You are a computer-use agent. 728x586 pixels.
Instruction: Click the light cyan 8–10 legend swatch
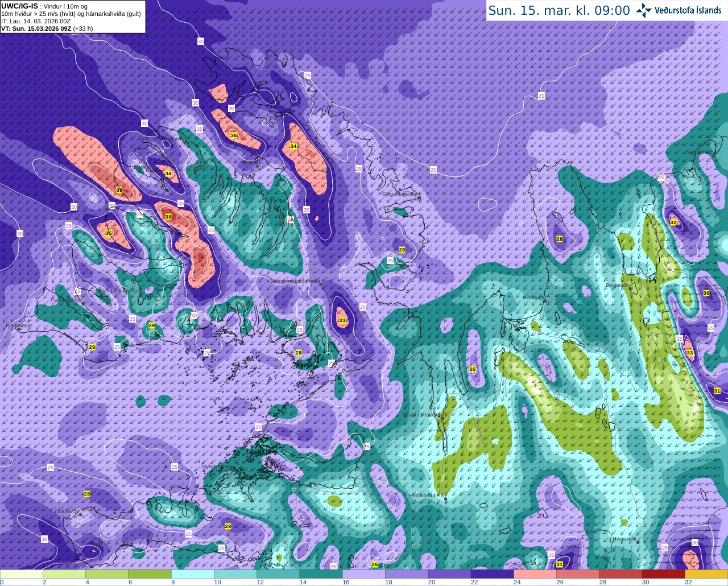click(x=193, y=574)
